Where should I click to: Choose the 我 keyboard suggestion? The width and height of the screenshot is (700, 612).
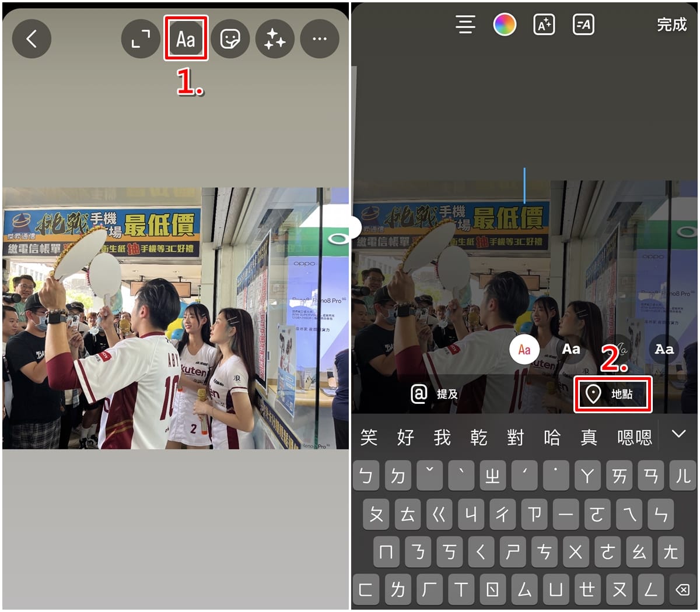tap(442, 437)
